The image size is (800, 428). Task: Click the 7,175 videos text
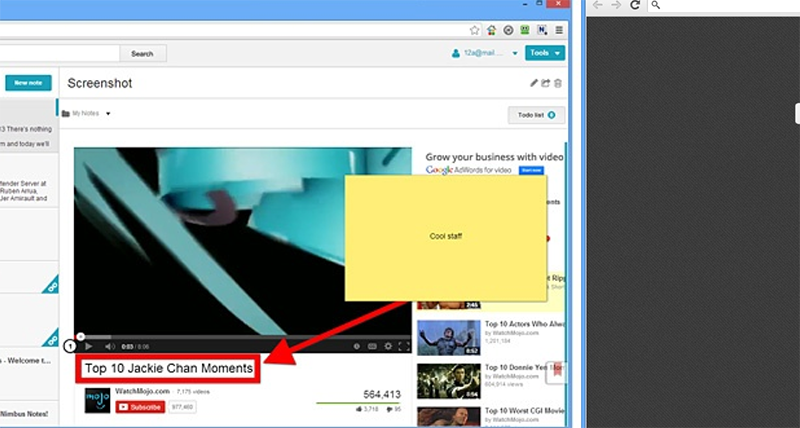[193, 392]
